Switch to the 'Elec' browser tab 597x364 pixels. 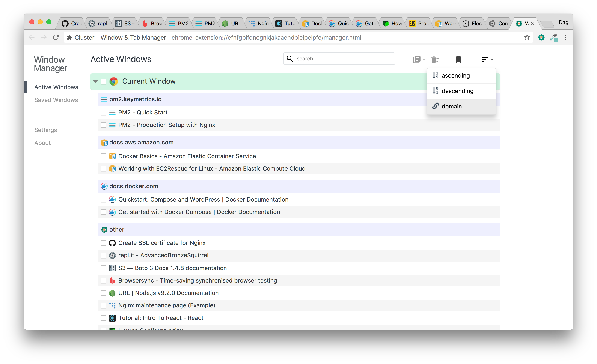(x=472, y=24)
